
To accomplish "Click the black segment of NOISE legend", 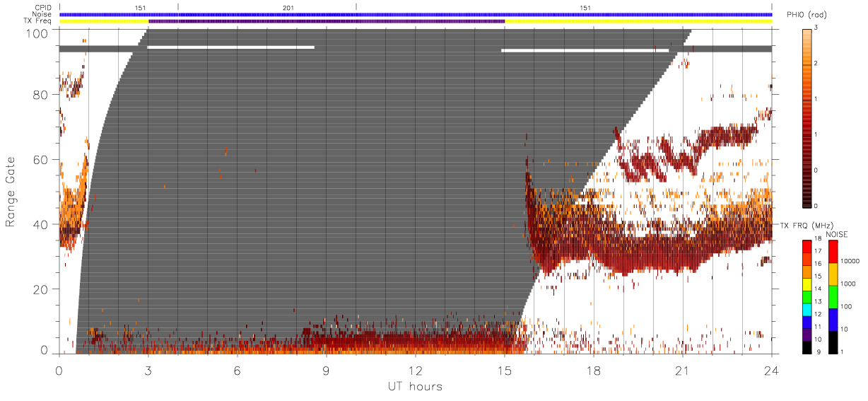I will coord(833,342).
